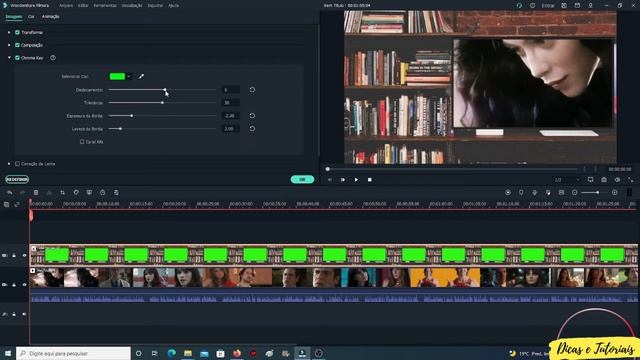Adjust preview volume speaker icon
Viewport: 640px width, 360px height.
point(617,180)
